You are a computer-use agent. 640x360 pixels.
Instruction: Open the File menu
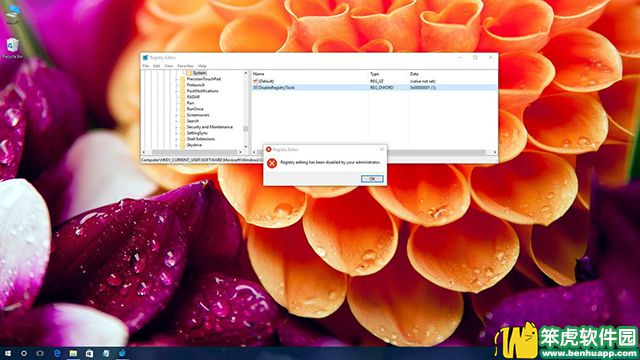coord(146,66)
